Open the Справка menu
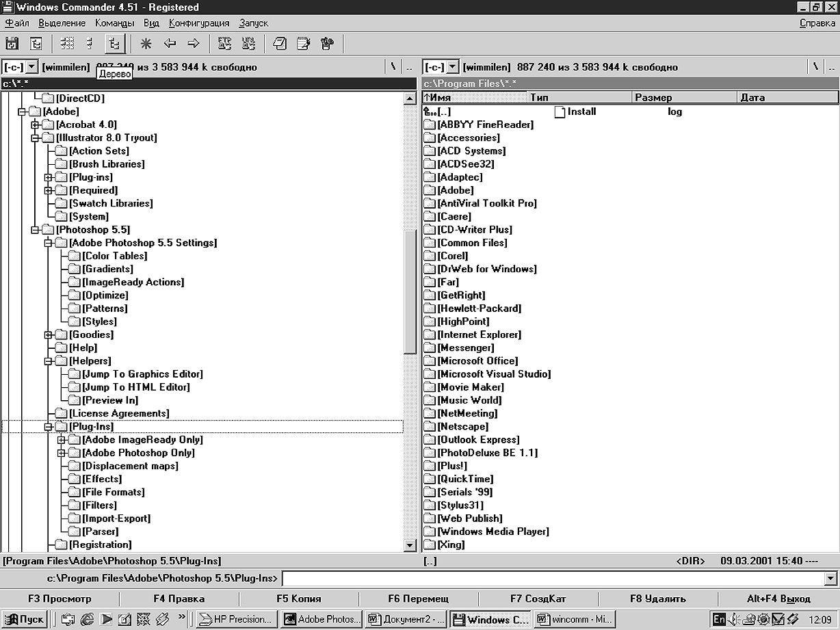Viewport: 840px width, 630px height. [x=817, y=23]
